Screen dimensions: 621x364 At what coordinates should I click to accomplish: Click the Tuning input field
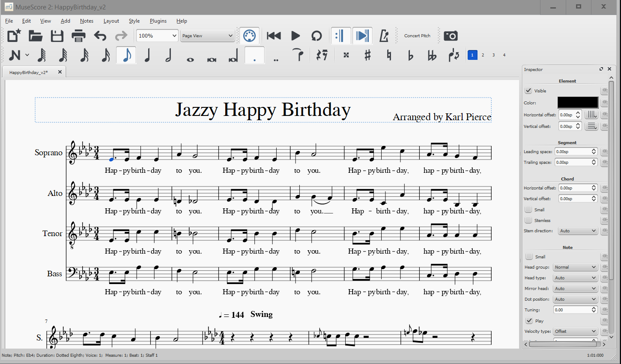[575, 310]
